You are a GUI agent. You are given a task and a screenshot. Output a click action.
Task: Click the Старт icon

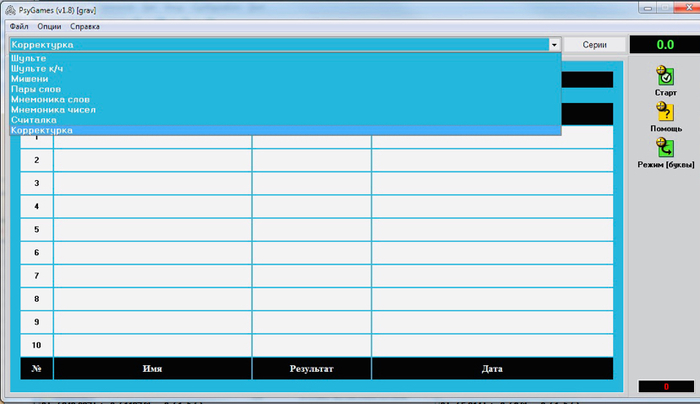tap(665, 76)
